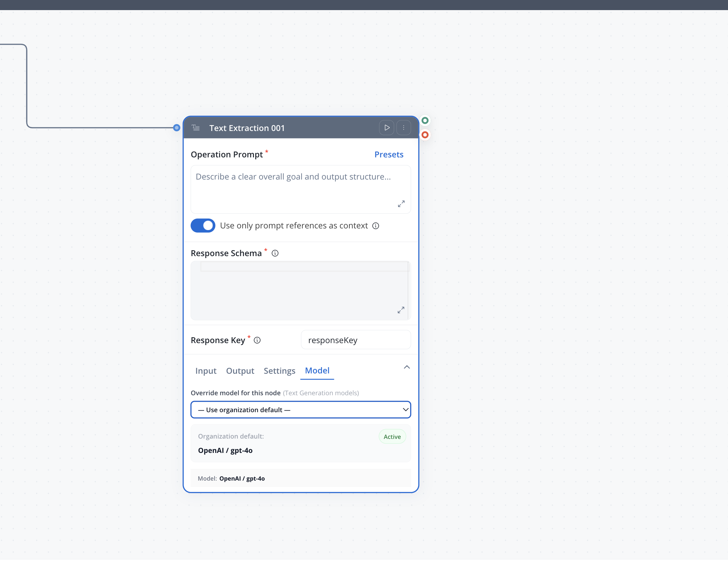Viewport: 728px width, 565px height.
Task: Click the info icon beside Response Key
Action: click(x=257, y=340)
